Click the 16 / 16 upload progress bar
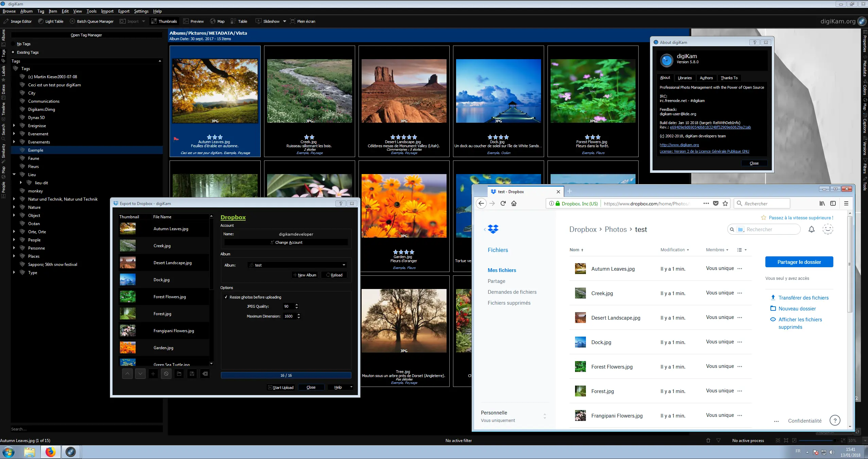 (286, 375)
